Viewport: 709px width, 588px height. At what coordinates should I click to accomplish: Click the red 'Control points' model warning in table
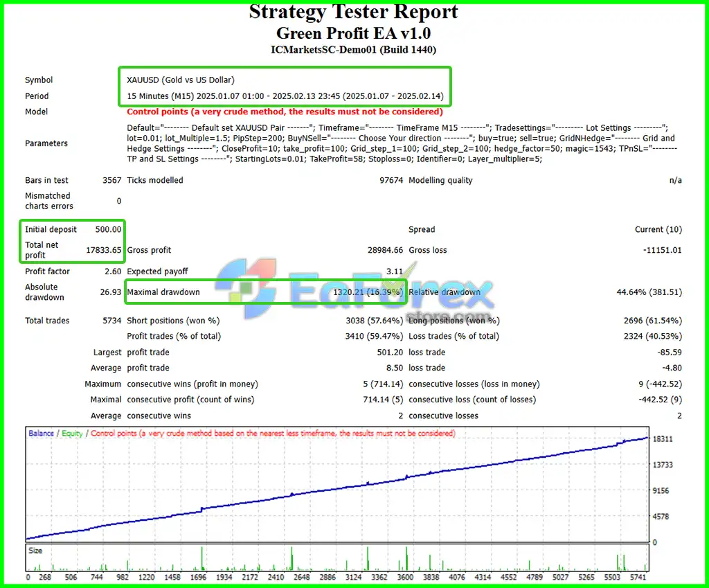click(285, 112)
